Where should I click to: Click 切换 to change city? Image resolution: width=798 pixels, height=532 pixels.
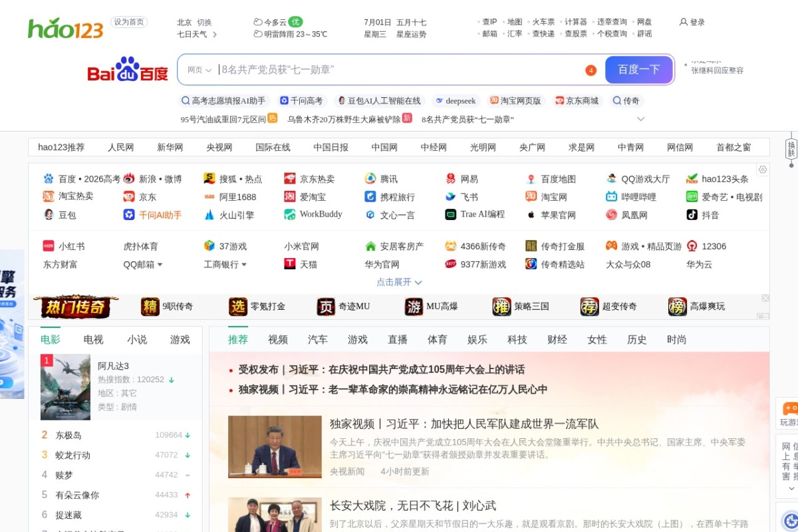coord(204,22)
